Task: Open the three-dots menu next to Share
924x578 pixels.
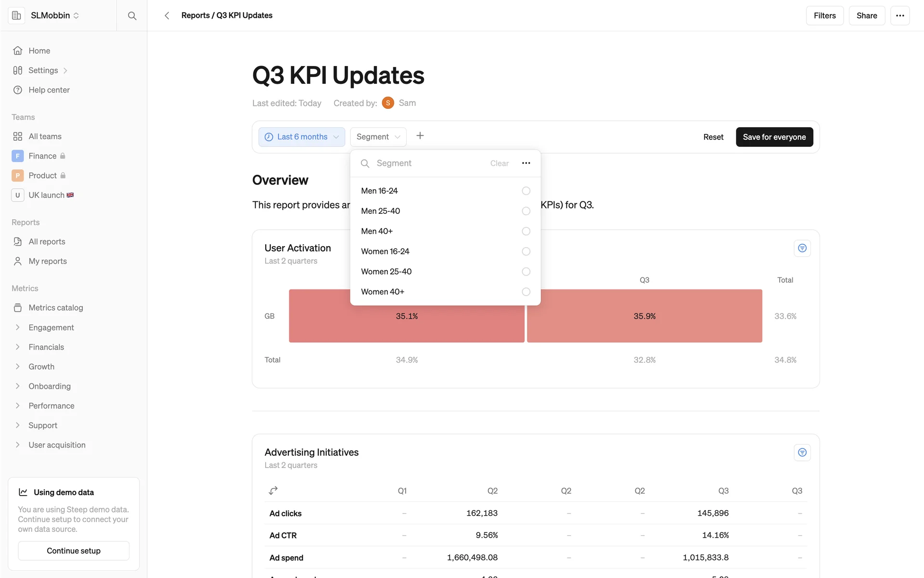Action: tap(899, 16)
